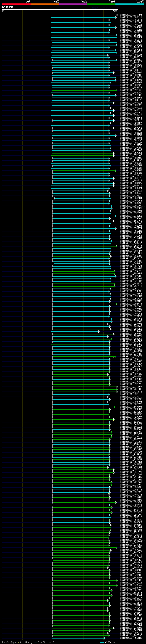Image resolution: width=146 pixels, height=644 pixels.
Task: Click the white query length bar
Action: coord(60,10)
